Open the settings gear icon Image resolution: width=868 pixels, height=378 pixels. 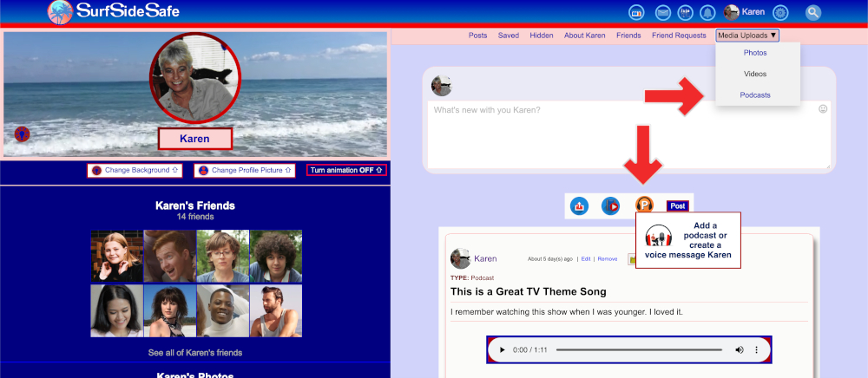point(780,12)
